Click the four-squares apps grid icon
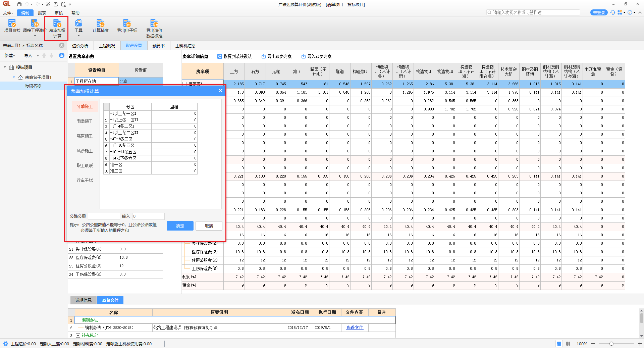 tap(620, 12)
